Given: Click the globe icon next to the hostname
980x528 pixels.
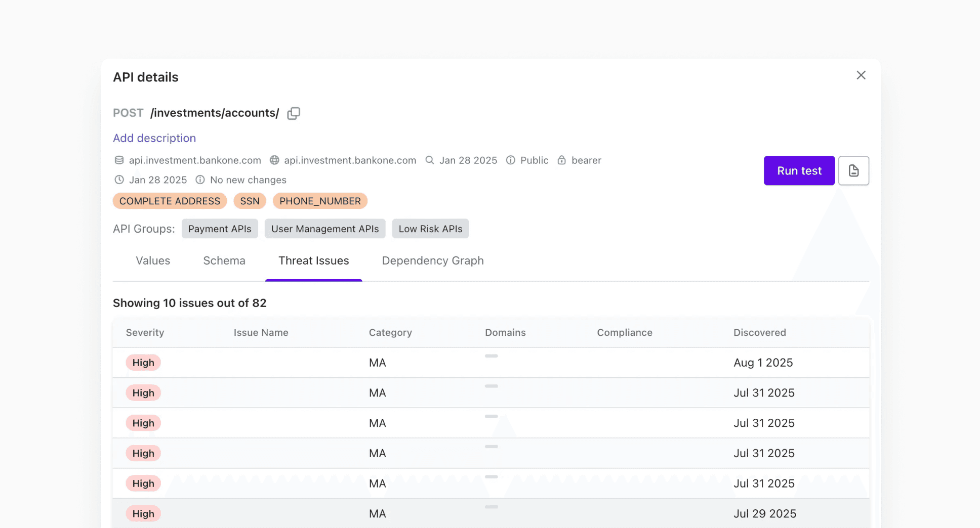Looking at the screenshot, I should pos(274,160).
